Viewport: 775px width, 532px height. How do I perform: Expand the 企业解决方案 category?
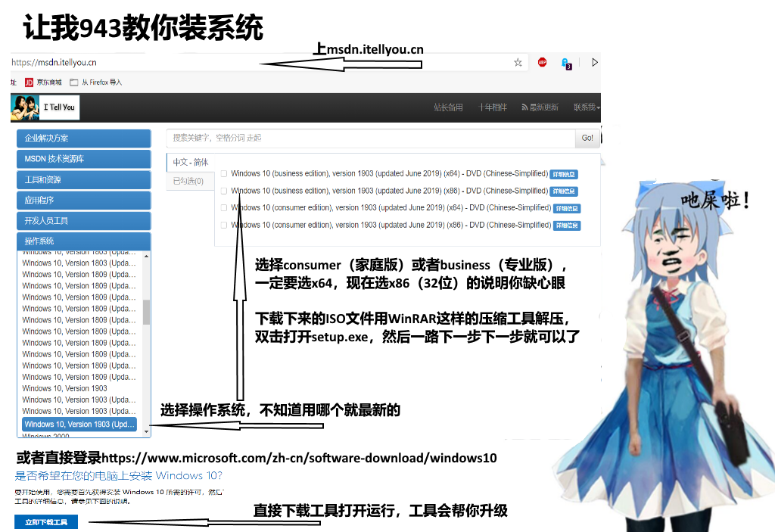tap(83, 138)
